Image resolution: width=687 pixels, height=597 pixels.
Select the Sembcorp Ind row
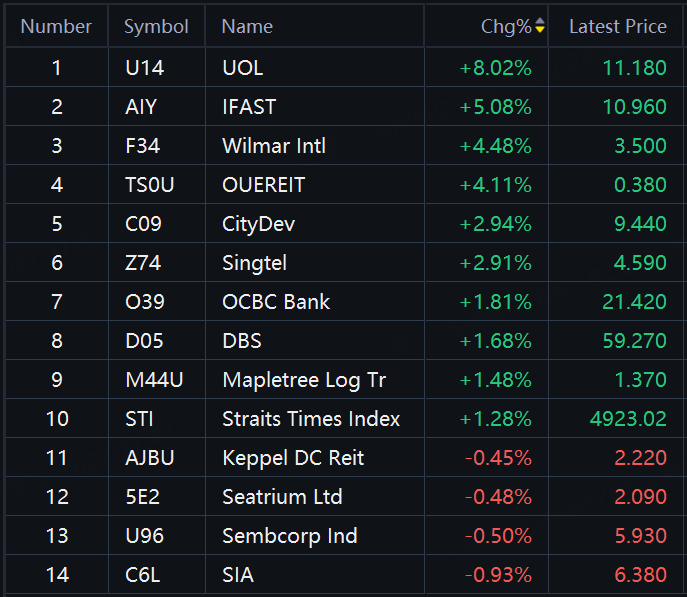pos(290,536)
